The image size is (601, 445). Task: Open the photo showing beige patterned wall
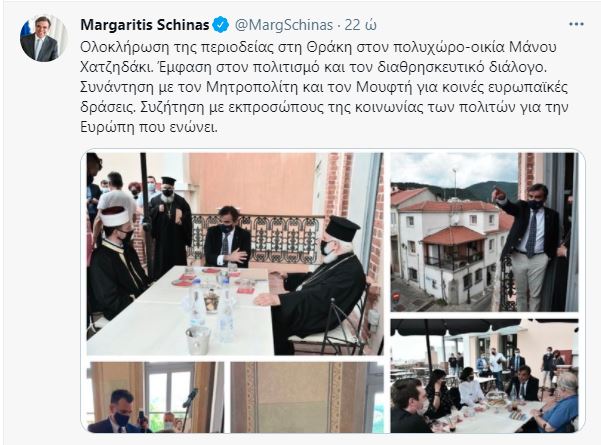point(307,397)
